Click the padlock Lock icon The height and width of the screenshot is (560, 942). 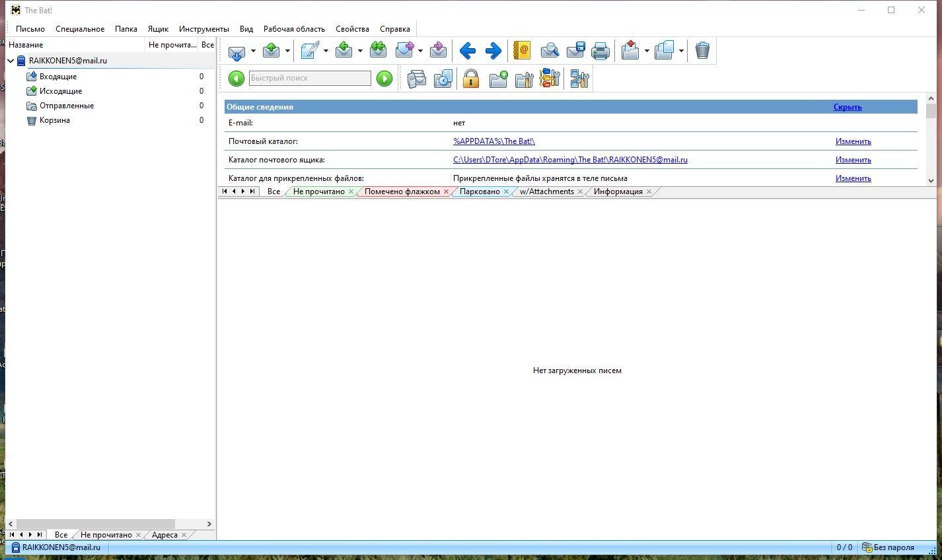[x=471, y=79]
